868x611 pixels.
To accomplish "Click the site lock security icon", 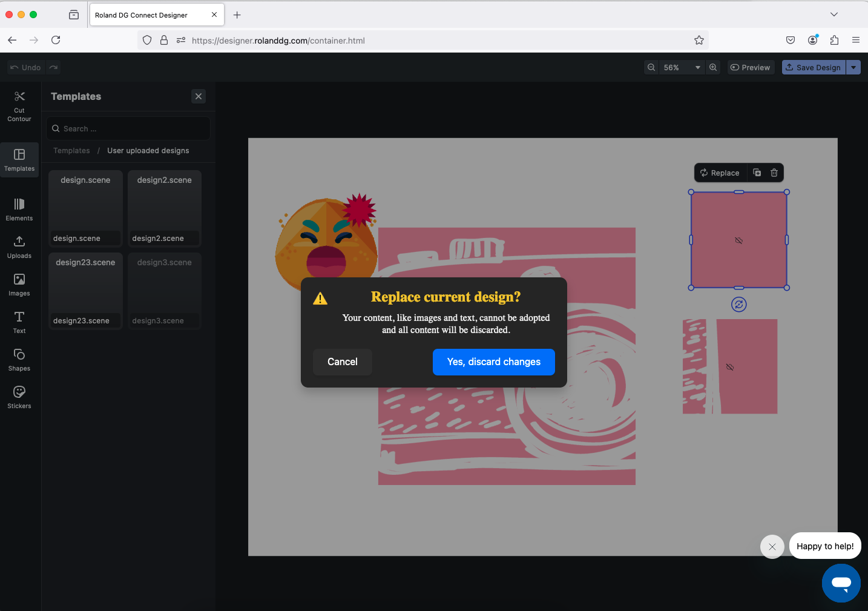I will click(164, 40).
